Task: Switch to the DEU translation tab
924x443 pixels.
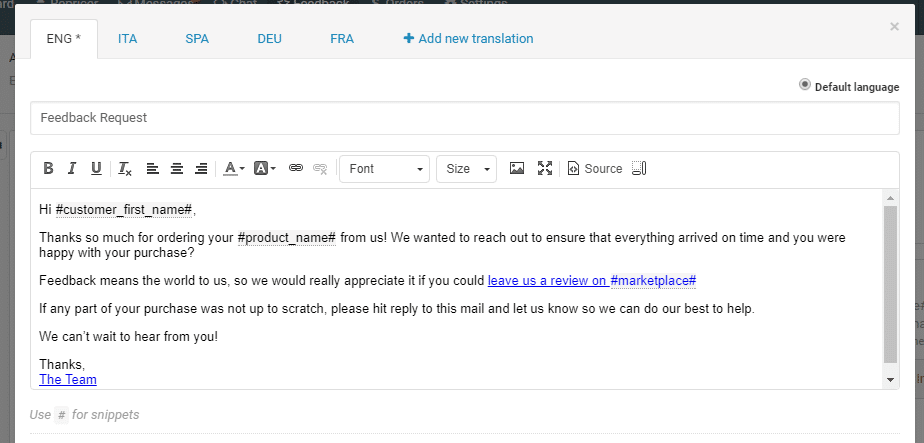Action: coord(269,39)
